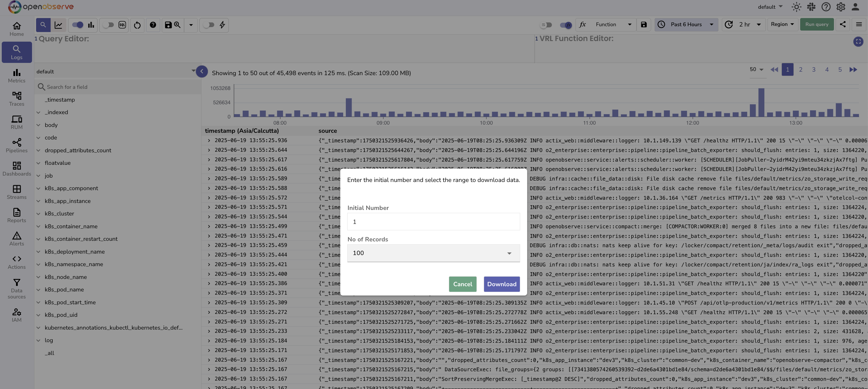Click the share link icon
This screenshot has width=868, height=389.
click(842, 24)
